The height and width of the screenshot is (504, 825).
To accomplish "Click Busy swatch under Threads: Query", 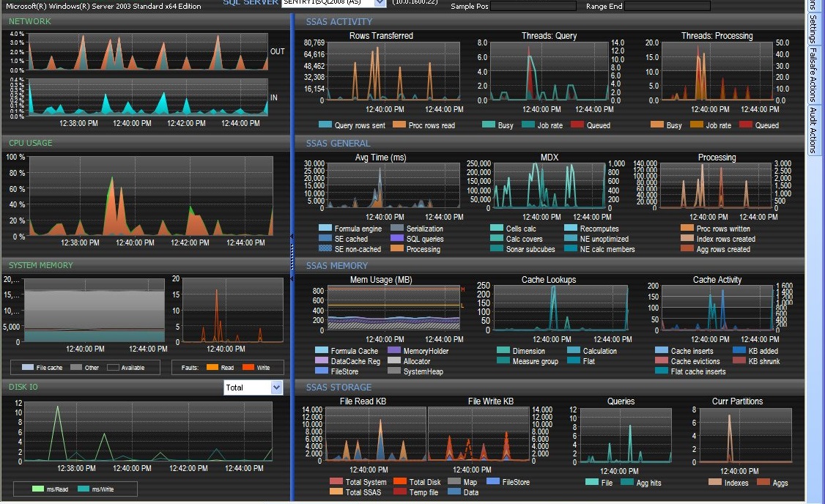I will click(x=488, y=125).
